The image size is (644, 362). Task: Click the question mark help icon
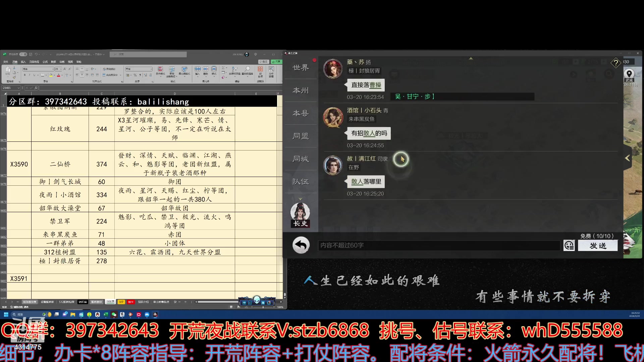[616, 63]
